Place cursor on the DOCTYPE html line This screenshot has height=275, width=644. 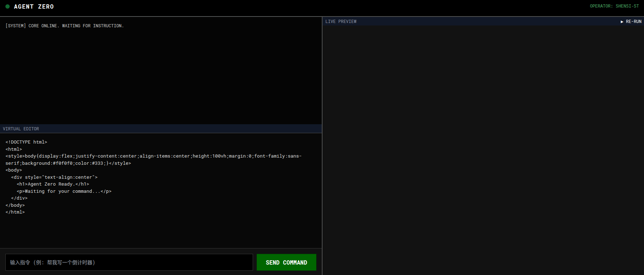click(x=26, y=142)
